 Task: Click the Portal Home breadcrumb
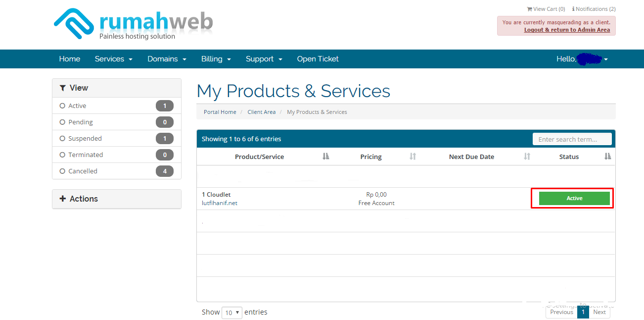pos(220,112)
